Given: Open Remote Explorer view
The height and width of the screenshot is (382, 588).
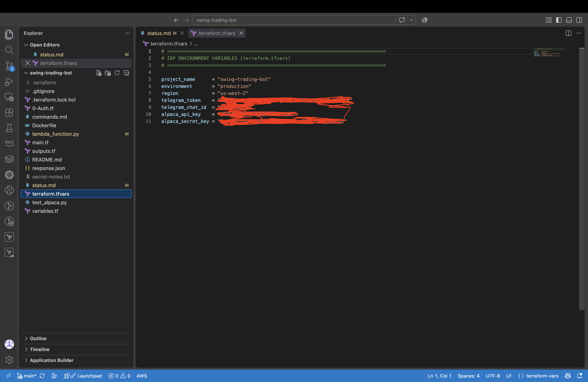Looking at the screenshot, I should 9,97.
